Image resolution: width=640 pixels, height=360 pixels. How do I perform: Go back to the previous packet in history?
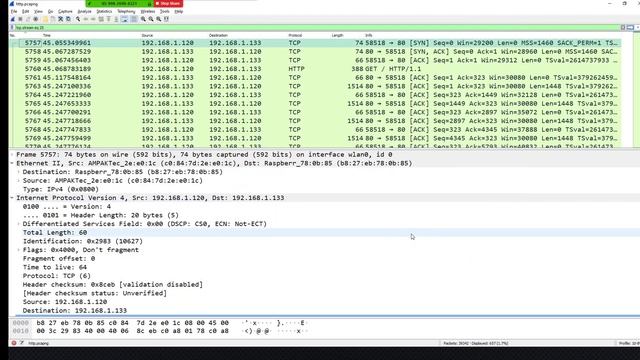[x=86, y=19]
